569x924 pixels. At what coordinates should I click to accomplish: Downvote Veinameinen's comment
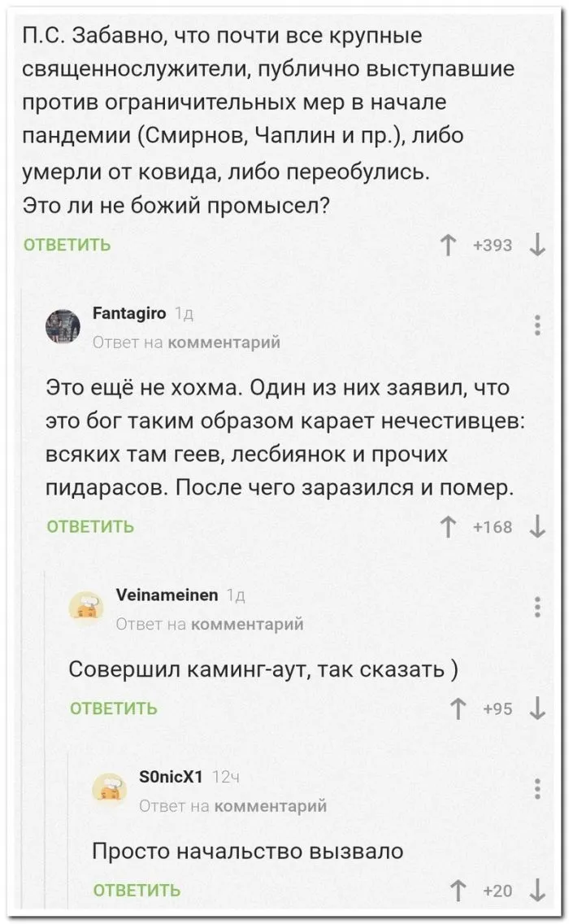536,709
